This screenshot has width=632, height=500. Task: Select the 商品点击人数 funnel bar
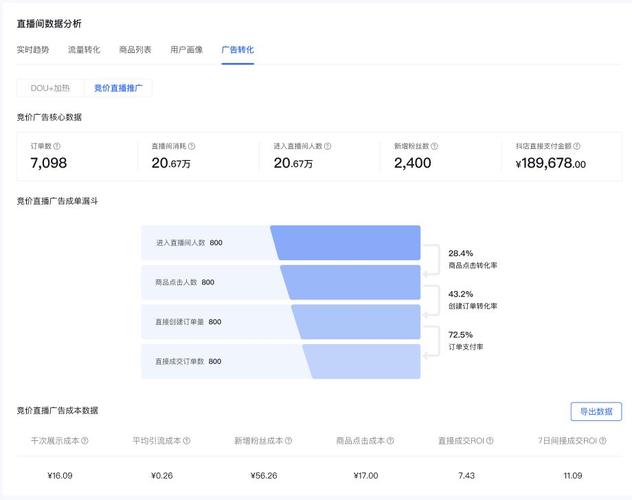point(281,282)
